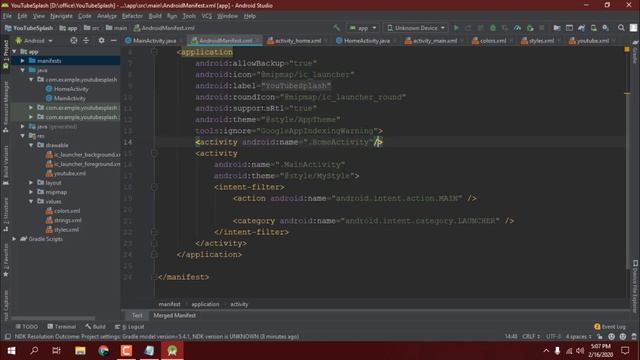Collapse the java folder in project tree
The image size is (640, 360).
point(22,70)
